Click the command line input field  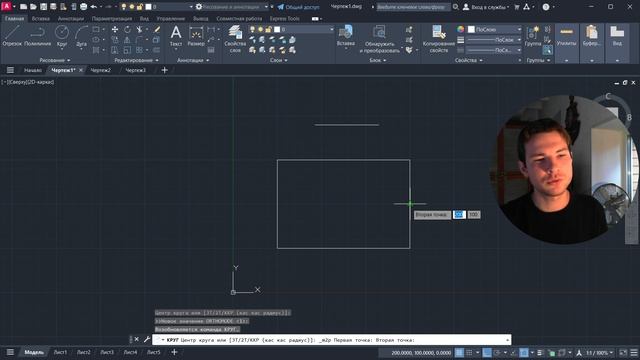point(331,340)
